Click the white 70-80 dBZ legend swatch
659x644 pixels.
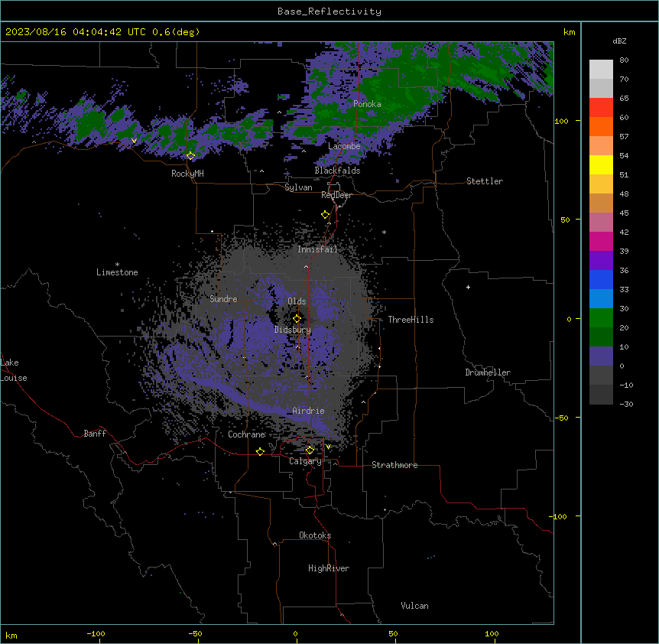pyautogui.click(x=601, y=70)
